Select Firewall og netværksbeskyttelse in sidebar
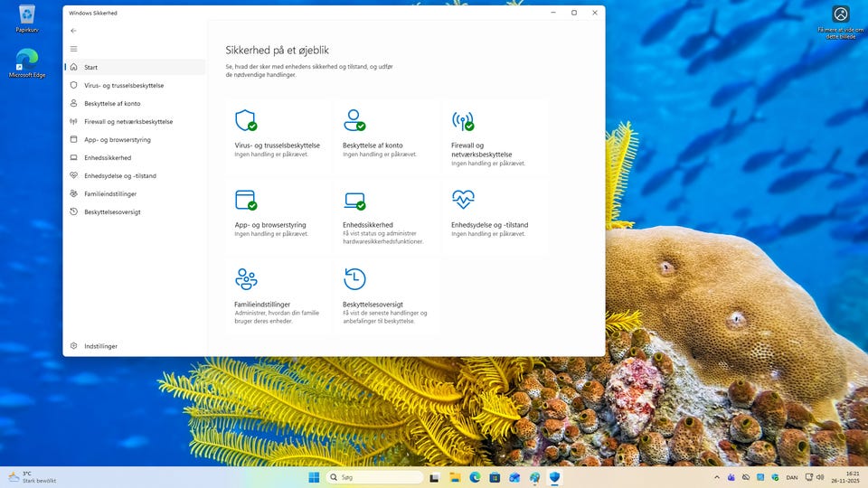Viewport: 868px width, 488px height. pos(127,121)
